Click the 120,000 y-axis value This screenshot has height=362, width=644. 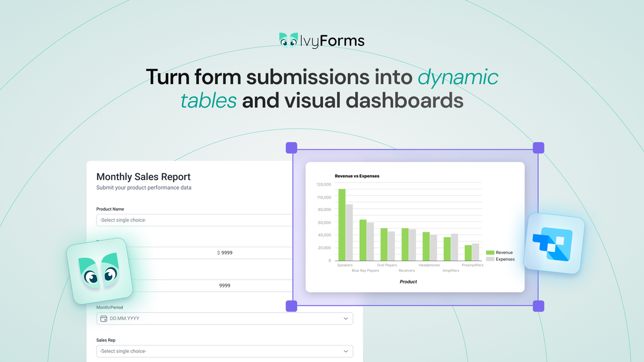coord(324,184)
